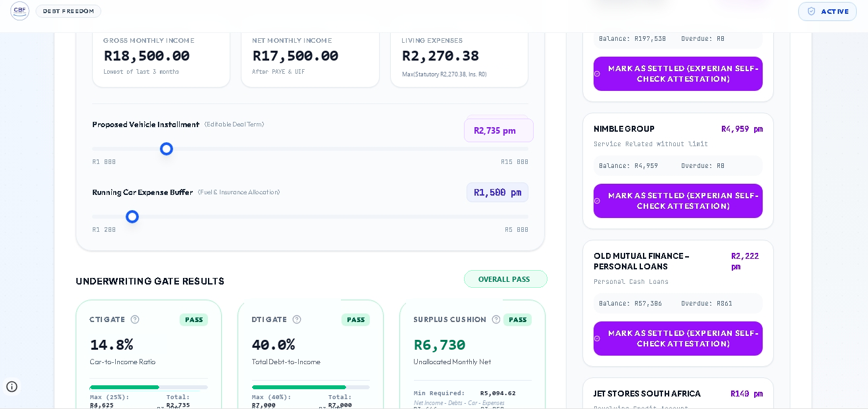Click the DTI Gate PASS badge
This screenshot has height=409, width=868.
[355, 320]
